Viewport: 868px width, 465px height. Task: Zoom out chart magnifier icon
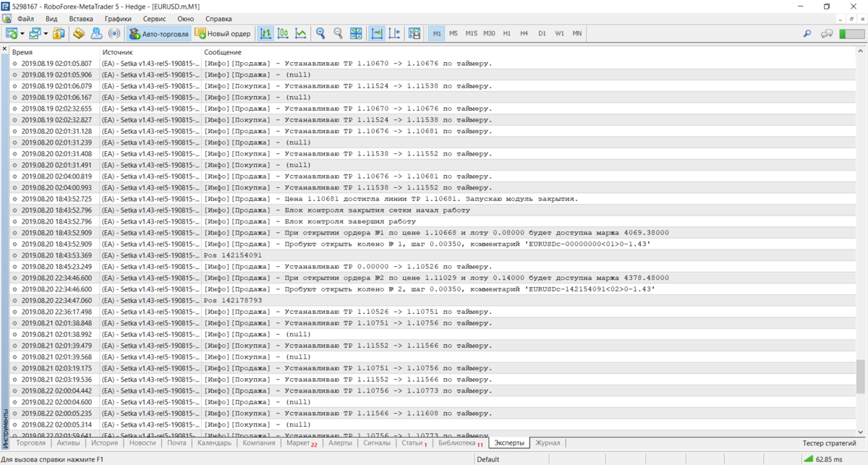(338, 33)
